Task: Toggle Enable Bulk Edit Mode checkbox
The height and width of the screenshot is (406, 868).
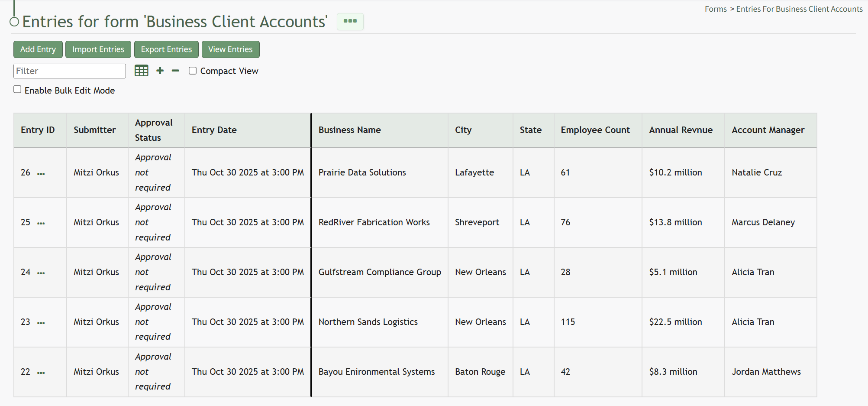Action: point(17,89)
